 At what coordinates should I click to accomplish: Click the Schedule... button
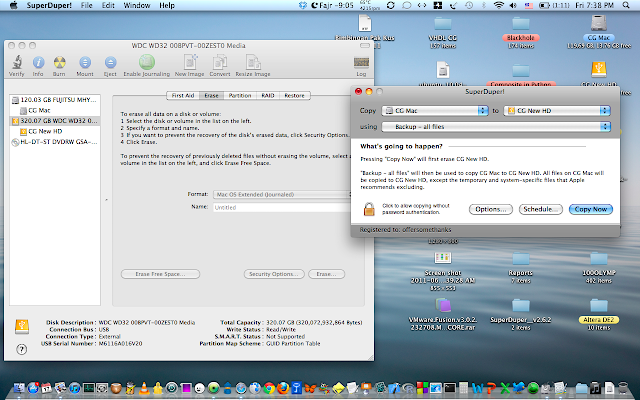point(540,209)
